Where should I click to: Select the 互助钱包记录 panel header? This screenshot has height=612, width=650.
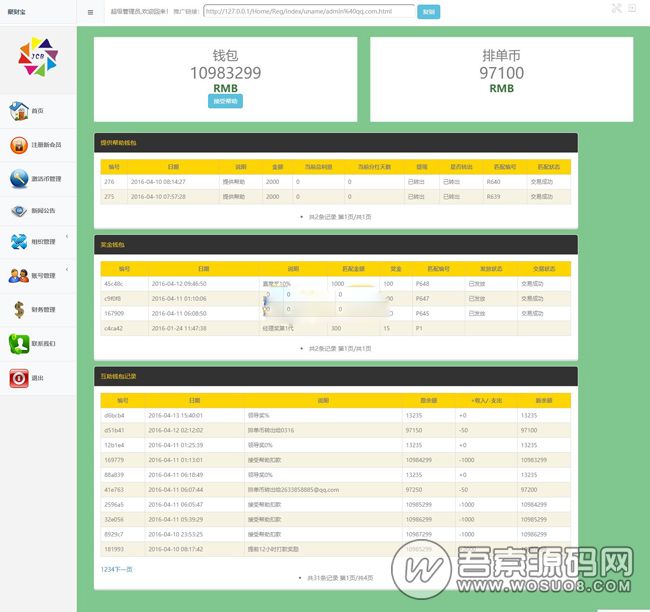tap(336, 376)
